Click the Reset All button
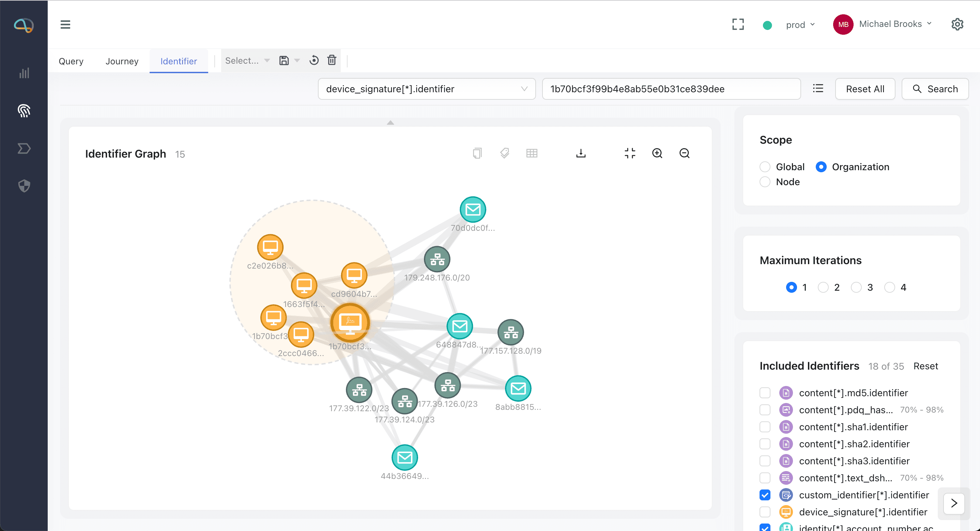980x531 pixels. tap(865, 89)
